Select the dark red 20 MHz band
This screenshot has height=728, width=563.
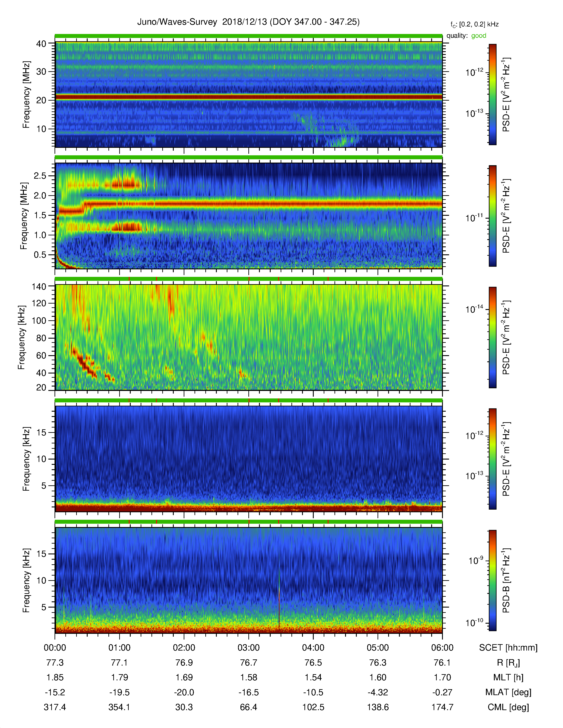pos(248,97)
